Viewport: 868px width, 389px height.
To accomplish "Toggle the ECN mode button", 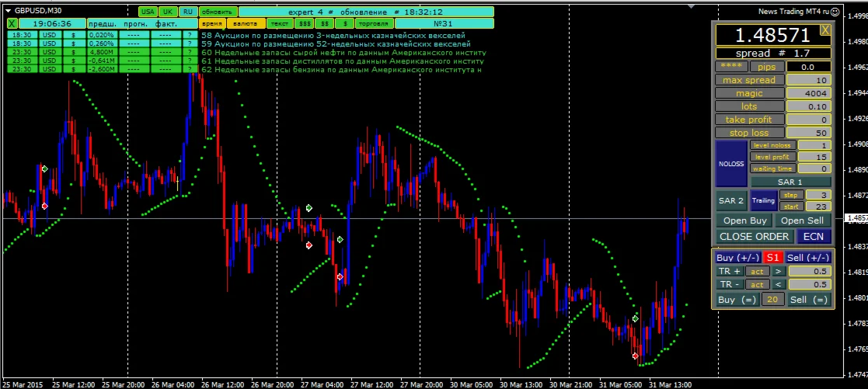I will point(813,237).
